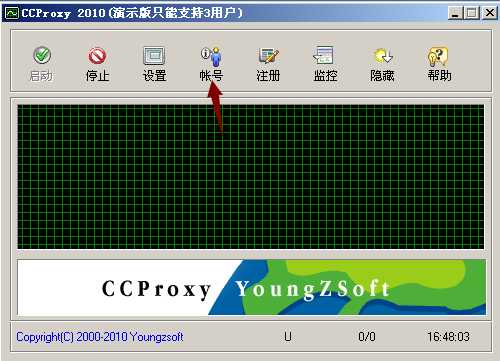Click the Copyright(C) 2000-2010 Youngzsoft link
The width and height of the screenshot is (500, 361).
[x=100, y=337]
